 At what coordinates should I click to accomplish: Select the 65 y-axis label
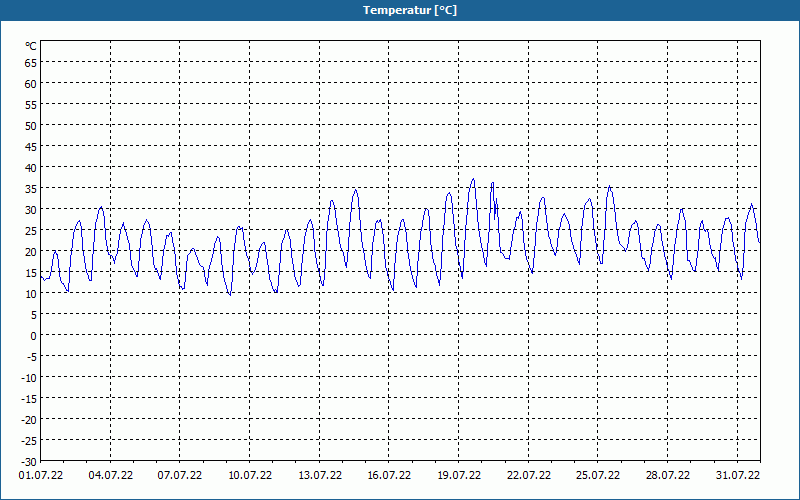click(x=31, y=63)
